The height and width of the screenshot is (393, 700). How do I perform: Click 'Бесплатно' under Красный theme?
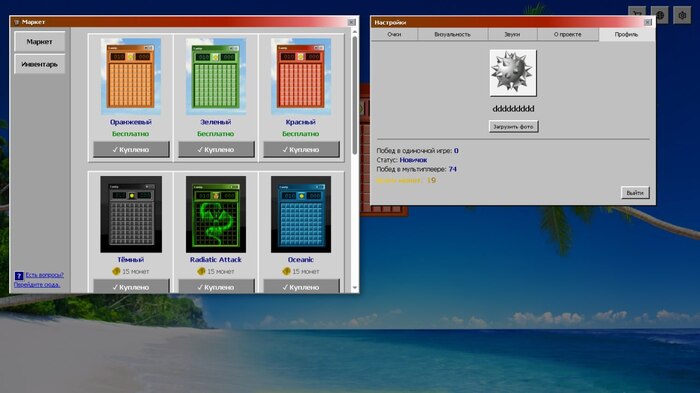click(x=300, y=134)
